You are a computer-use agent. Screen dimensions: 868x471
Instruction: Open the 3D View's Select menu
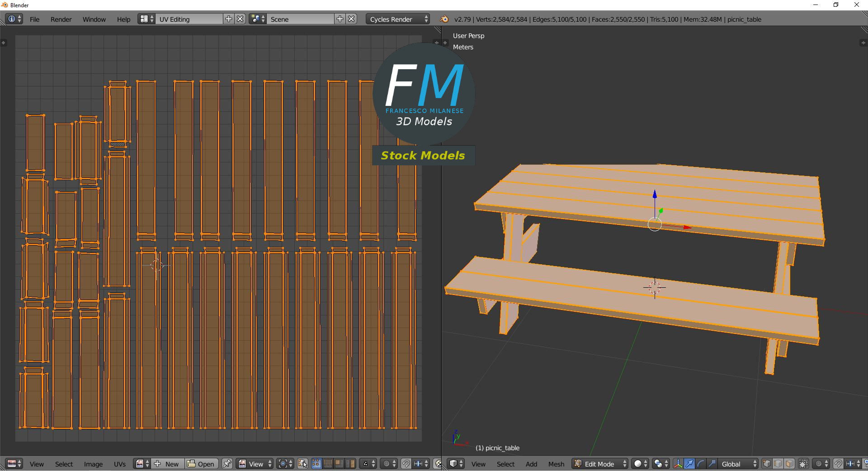coord(505,464)
